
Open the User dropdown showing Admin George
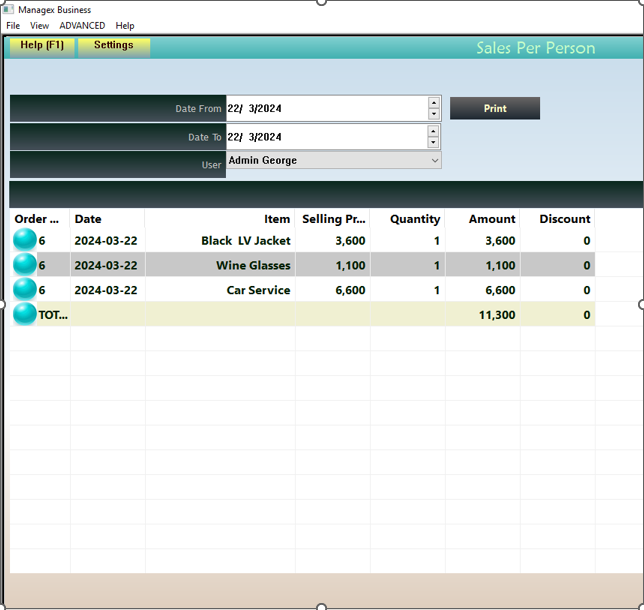pyautogui.click(x=434, y=160)
